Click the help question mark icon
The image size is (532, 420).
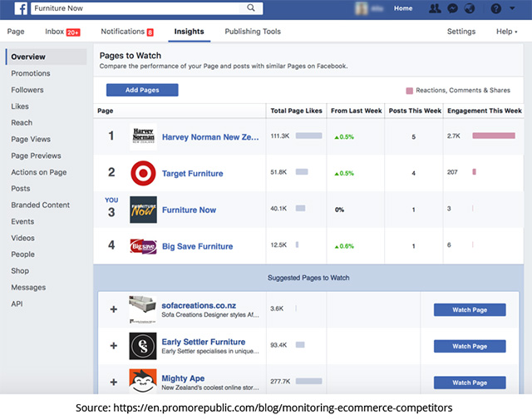(x=495, y=8)
